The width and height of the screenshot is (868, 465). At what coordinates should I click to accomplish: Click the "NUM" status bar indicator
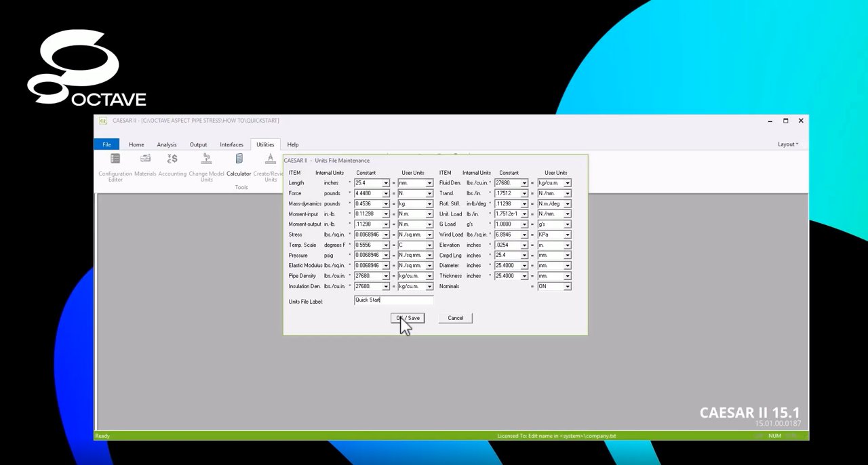click(x=775, y=436)
